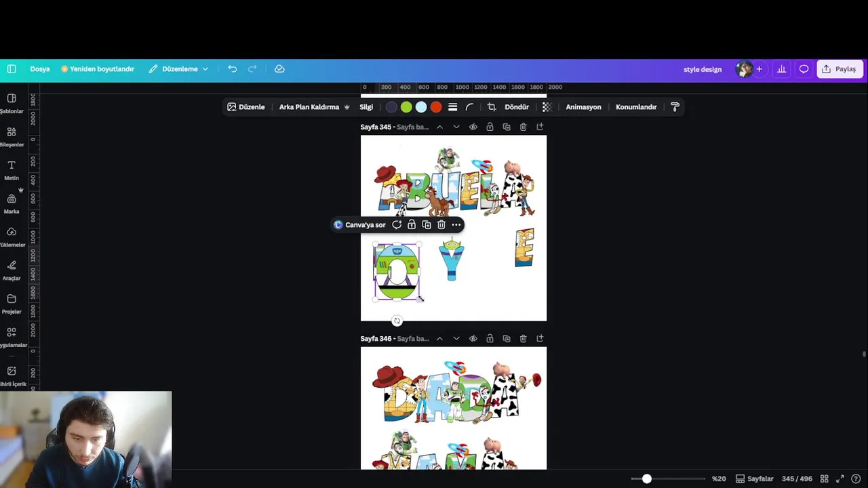Open help question mark icon
The width and height of the screenshot is (868, 488).
click(x=856, y=479)
